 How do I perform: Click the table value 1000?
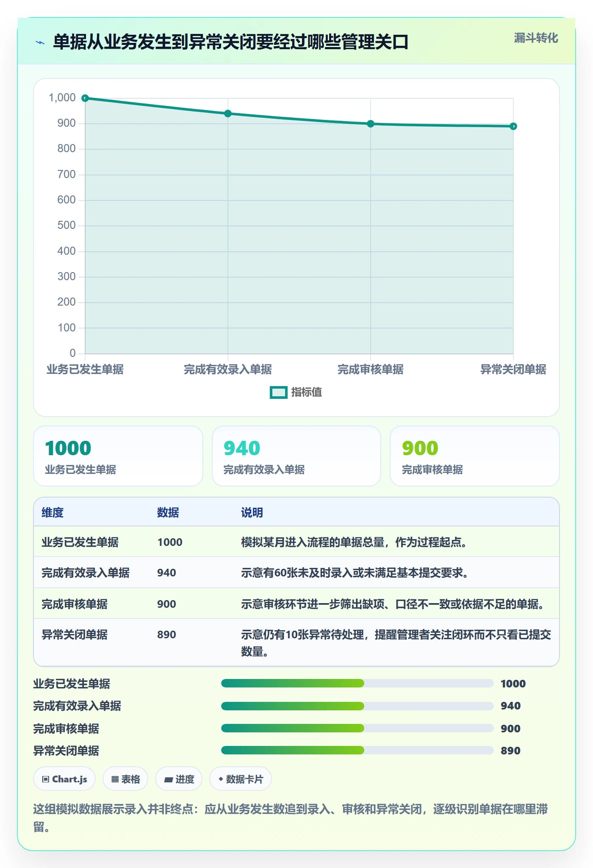point(170,542)
